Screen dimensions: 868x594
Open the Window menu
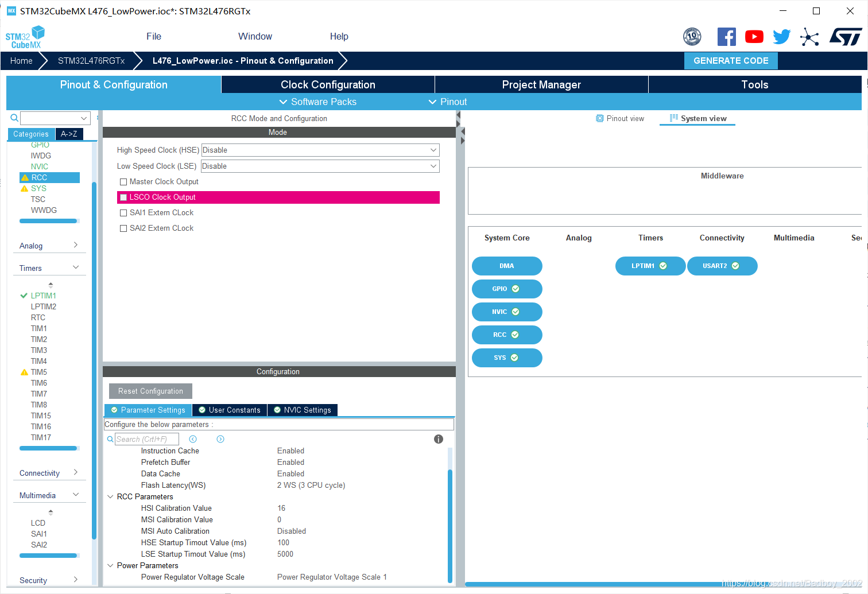click(255, 36)
